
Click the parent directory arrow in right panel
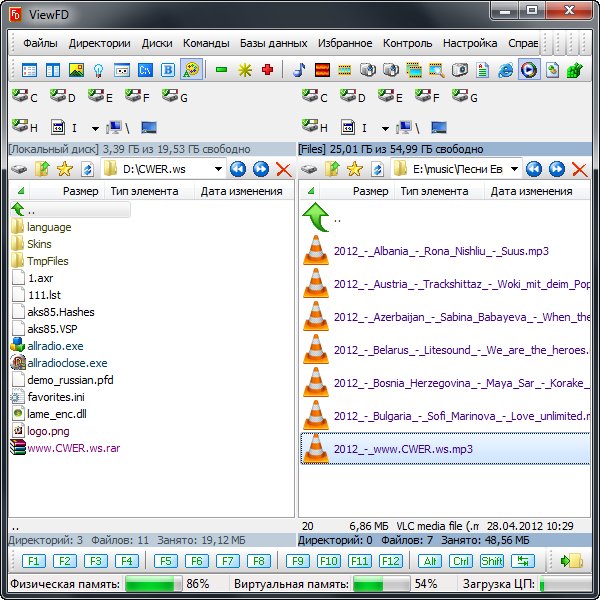[316, 217]
